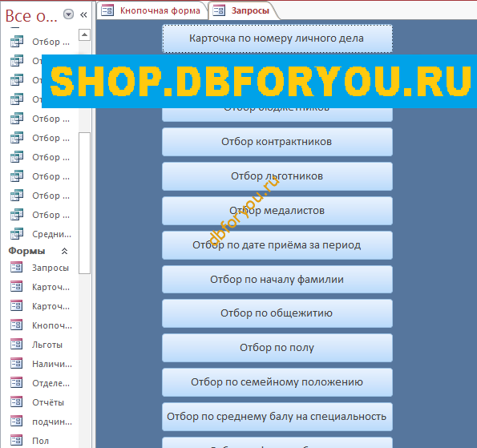Click Отбор по общежитию button
Image resolution: width=477 pixels, height=448 pixels.
[277, 313]
